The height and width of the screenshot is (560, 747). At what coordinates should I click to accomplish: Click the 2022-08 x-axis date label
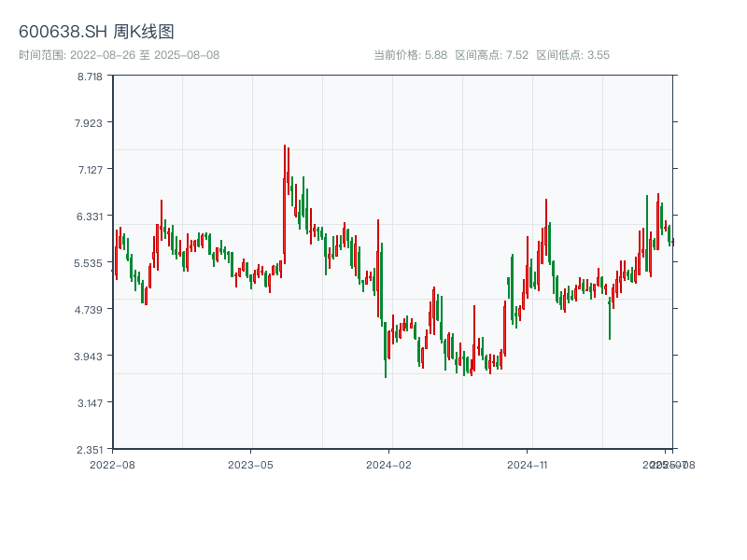(112, 464)
